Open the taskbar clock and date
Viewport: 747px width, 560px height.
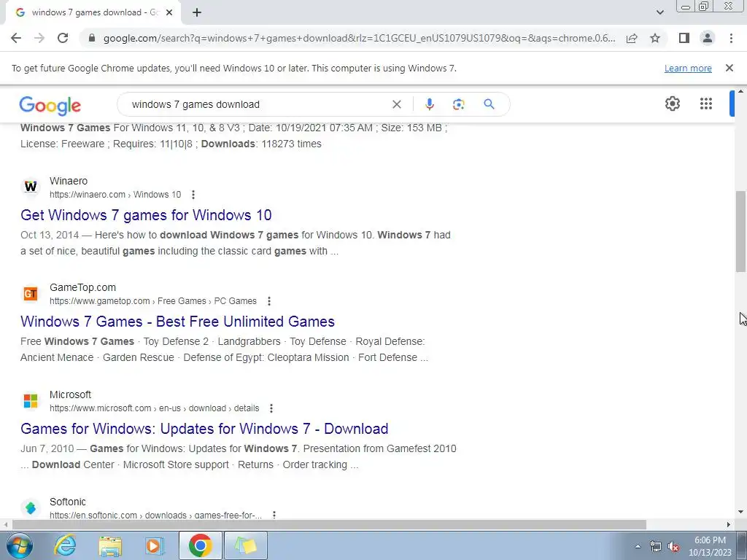pyautogui.click(x=710, y=546)
